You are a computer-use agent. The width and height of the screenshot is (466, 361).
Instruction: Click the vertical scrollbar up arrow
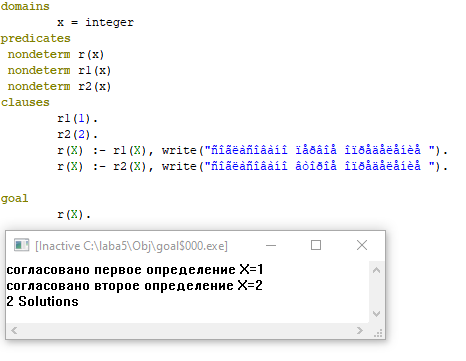tap(376, 270)
